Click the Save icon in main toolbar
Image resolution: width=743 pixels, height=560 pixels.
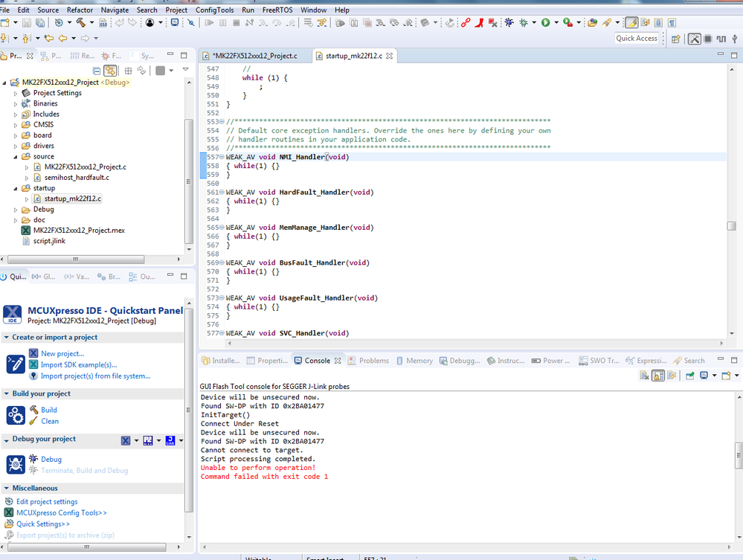click(27, 23)
